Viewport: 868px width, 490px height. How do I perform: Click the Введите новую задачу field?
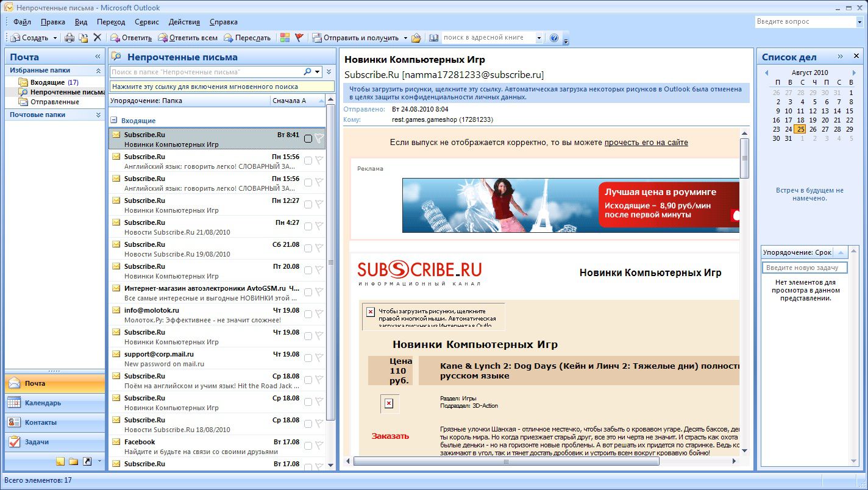click(805, 268)
